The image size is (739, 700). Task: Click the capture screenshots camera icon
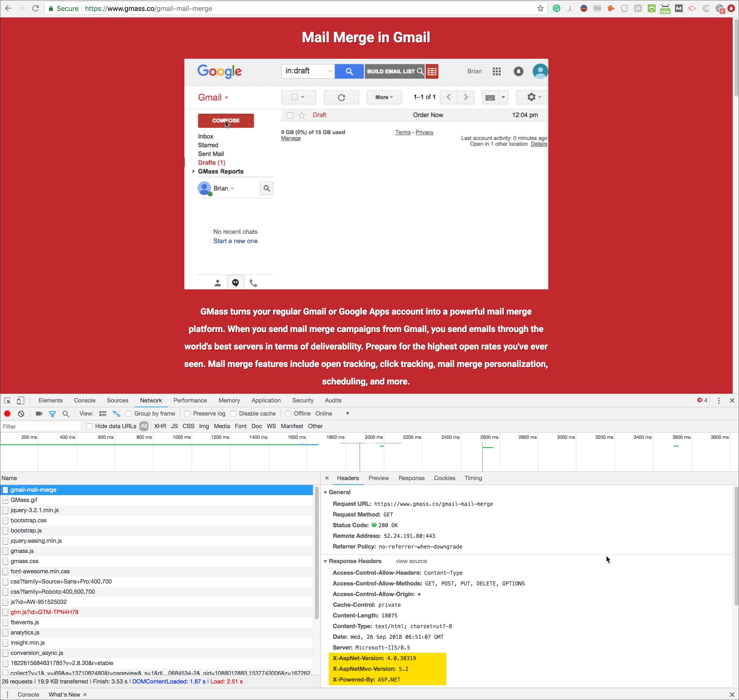pos(39,413)
